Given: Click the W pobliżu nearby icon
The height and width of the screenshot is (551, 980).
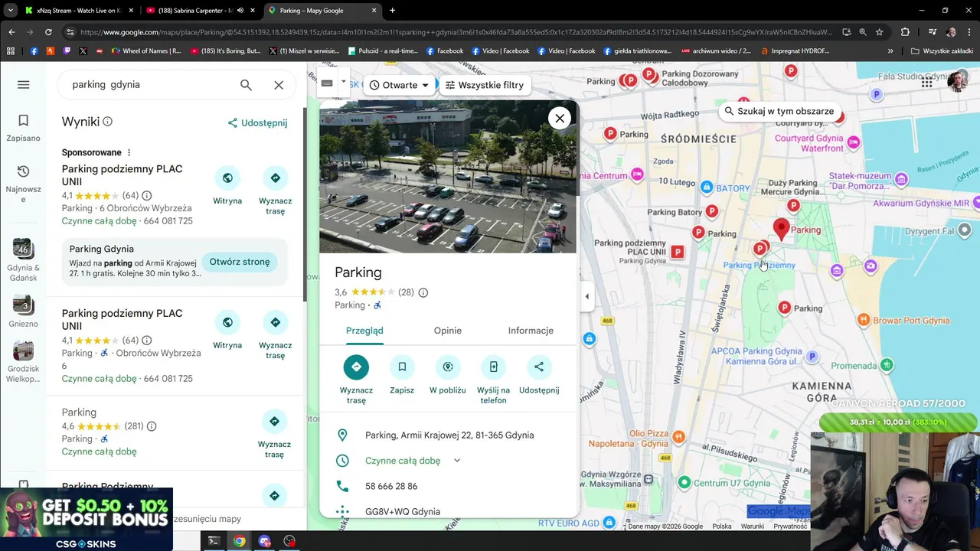Looking at the screenshot, I should (448, 367).
